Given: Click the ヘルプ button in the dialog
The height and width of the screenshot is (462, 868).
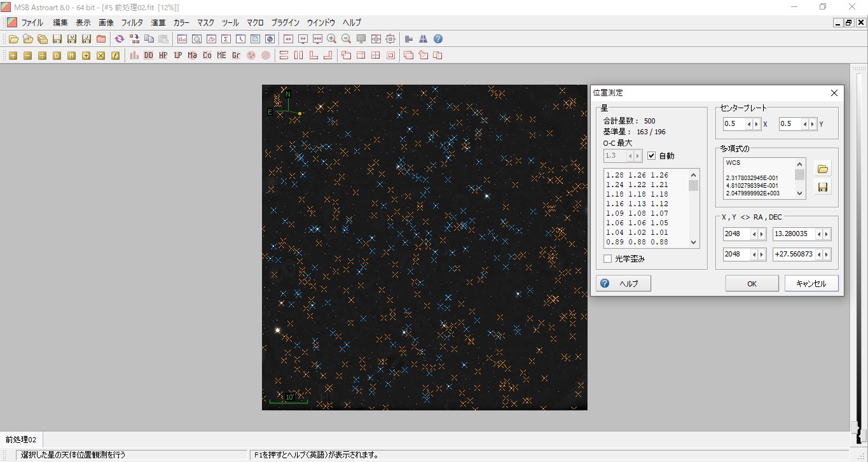Looking at the screenshot, I should pos(623,284).
